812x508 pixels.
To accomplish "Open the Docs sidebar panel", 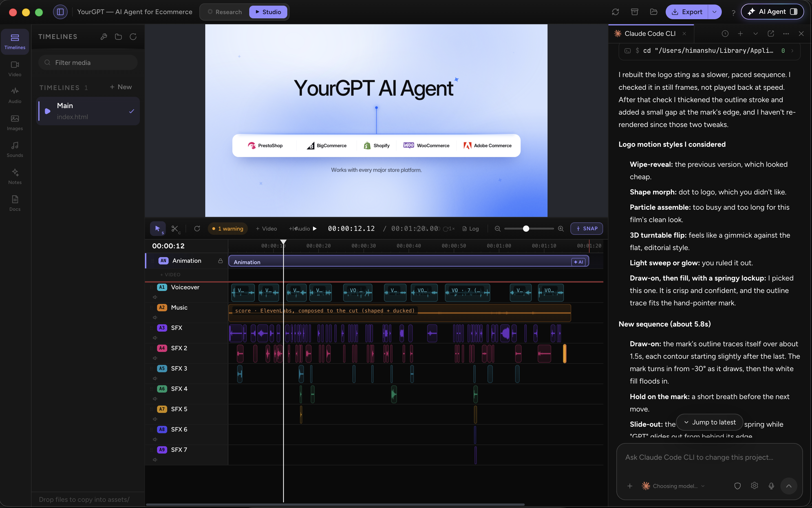I will tap(15, 203).
